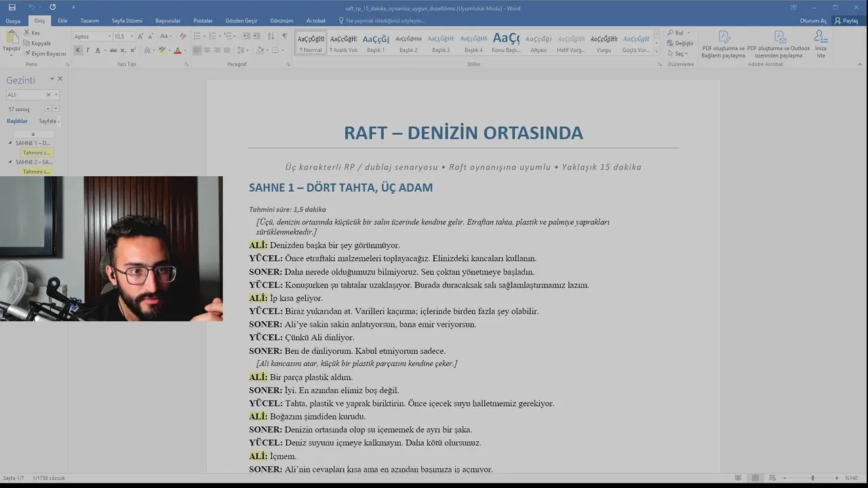
Task: Click the ribbon display options icon in title bar
Action: click(x=793, y=7)
